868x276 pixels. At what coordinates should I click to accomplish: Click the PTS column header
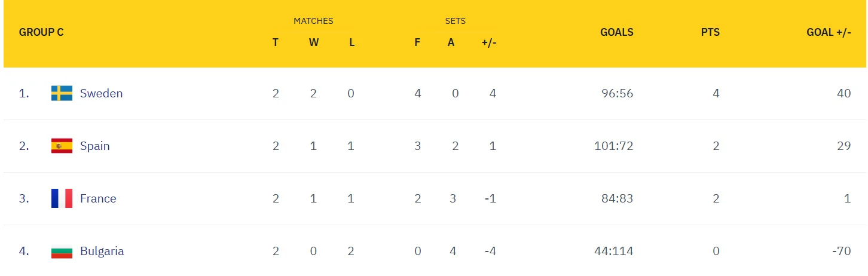tap(710, 32)
